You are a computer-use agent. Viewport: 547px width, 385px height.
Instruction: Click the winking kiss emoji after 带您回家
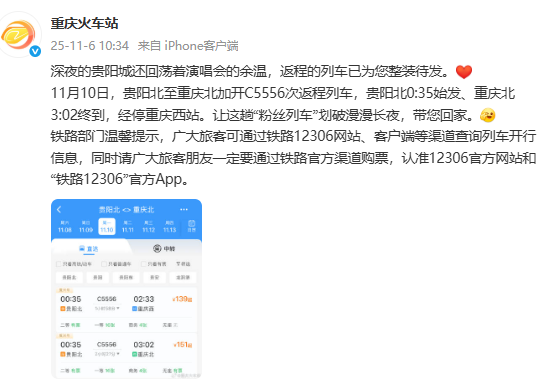(488, 115)
